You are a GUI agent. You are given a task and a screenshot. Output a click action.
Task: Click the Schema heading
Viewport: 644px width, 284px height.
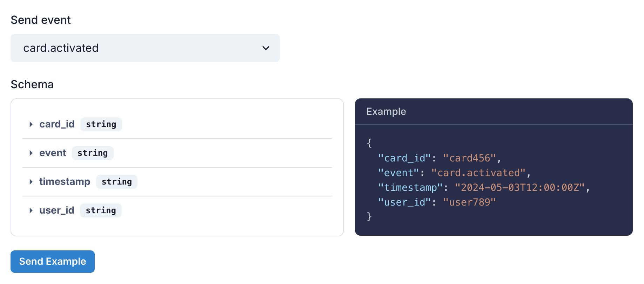(32, 84)
